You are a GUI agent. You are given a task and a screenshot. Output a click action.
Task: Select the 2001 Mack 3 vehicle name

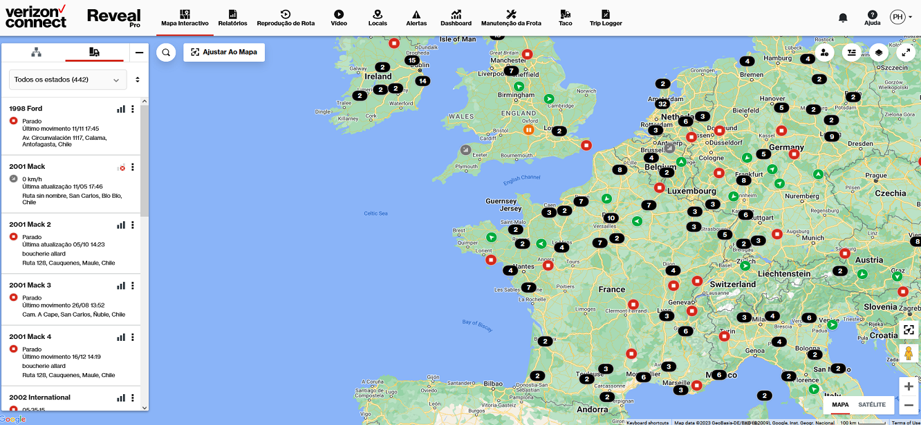(x=30, y=285)
